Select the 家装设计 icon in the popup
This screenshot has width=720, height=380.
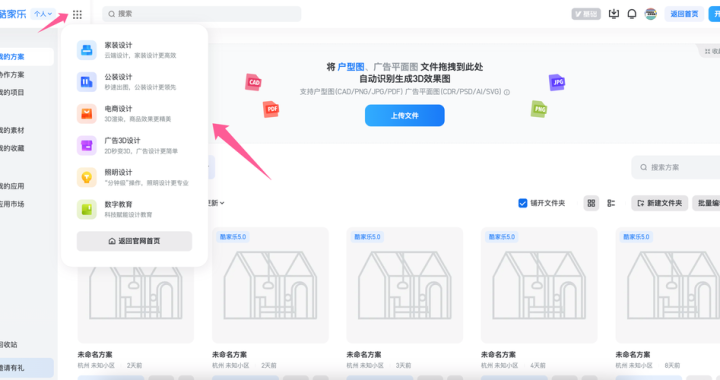coord(86,50)
